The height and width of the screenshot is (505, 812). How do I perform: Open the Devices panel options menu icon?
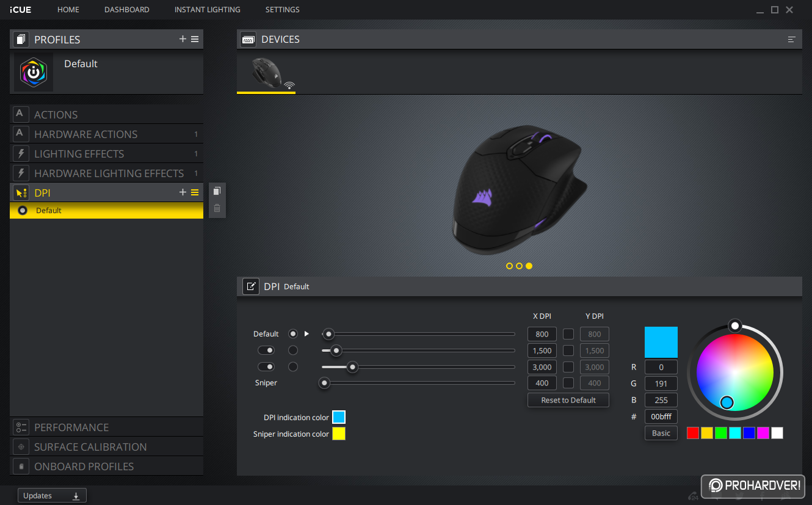point(792,39)
